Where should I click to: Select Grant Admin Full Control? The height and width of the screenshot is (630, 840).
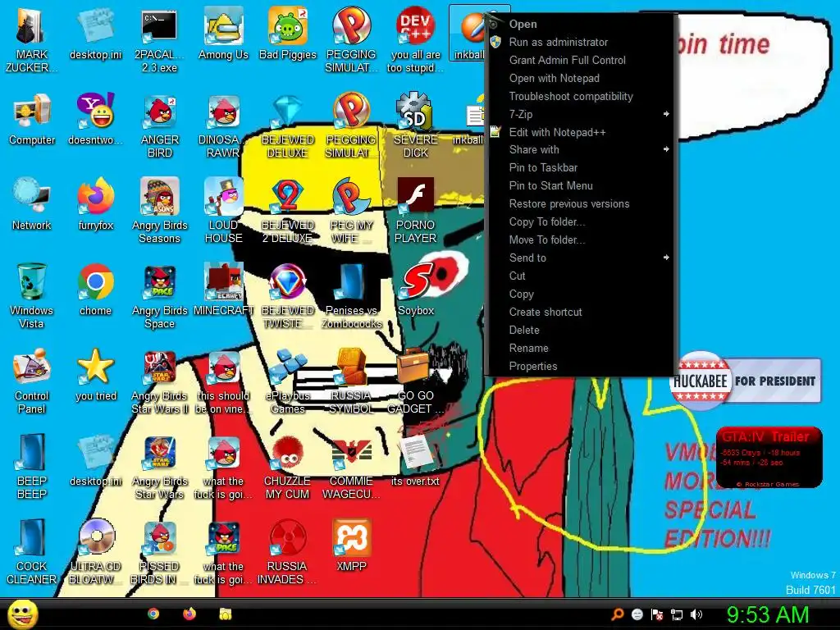[x=580, y=60]
